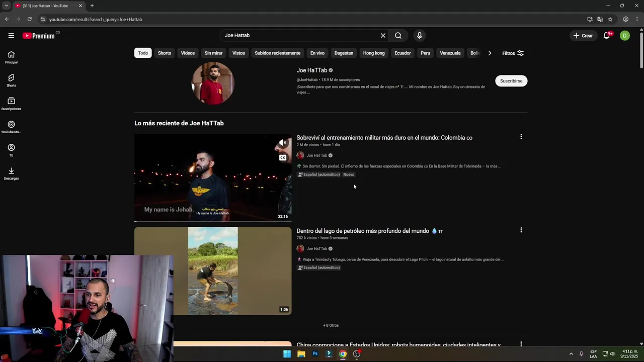Open the Tú profile section
The height and width of the screenshot is (362, 644).
(x=11, y=150)
